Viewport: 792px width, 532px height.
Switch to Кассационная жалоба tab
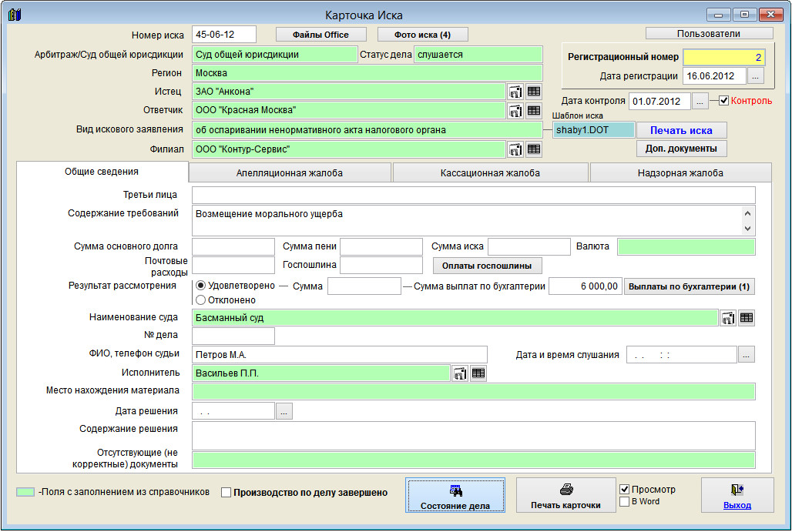click(x=491, y=173)
